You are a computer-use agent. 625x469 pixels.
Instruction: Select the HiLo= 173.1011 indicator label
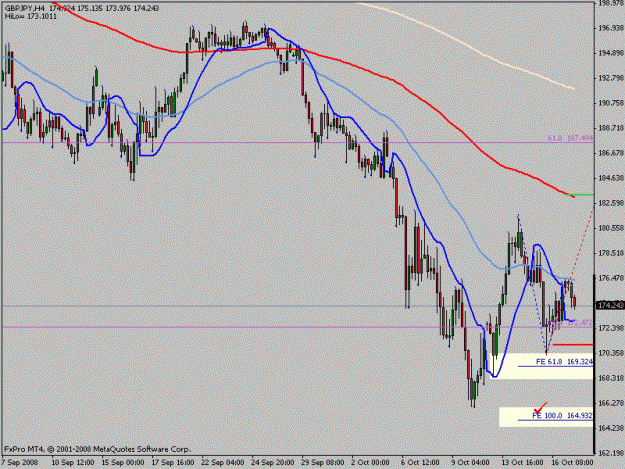31,16
